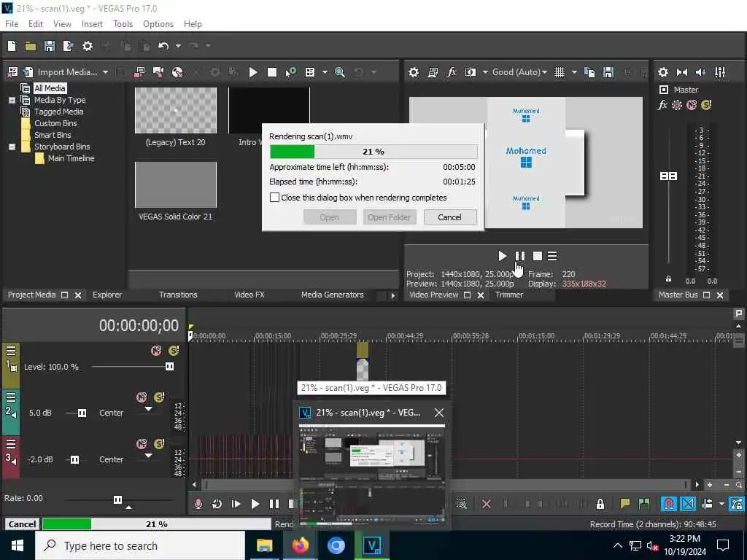This screenshot has width=747, height=560.
Task: Click the New project icon in toolbar
Action: [12, 46]
